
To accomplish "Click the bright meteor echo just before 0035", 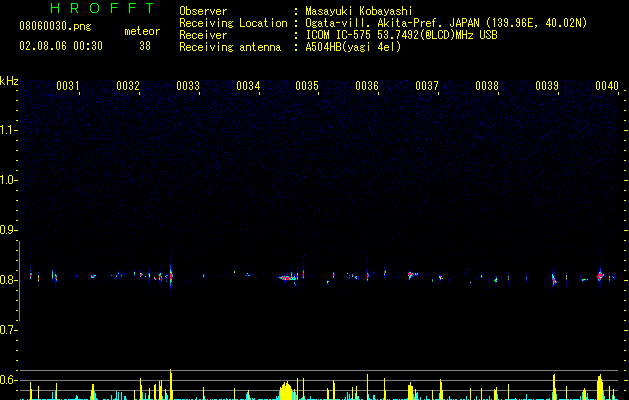I will coord(287,278).
